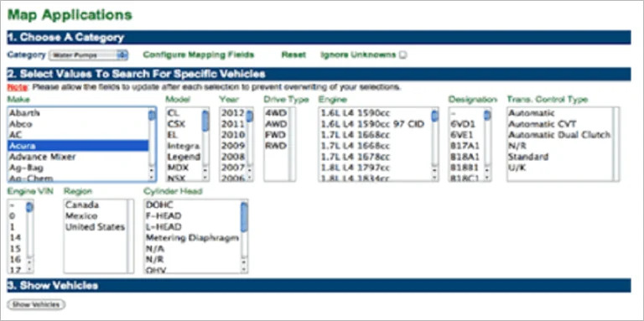Screen dimensions: 644x321
Task: Select Mexico region
Action: (x=96, y=216)
